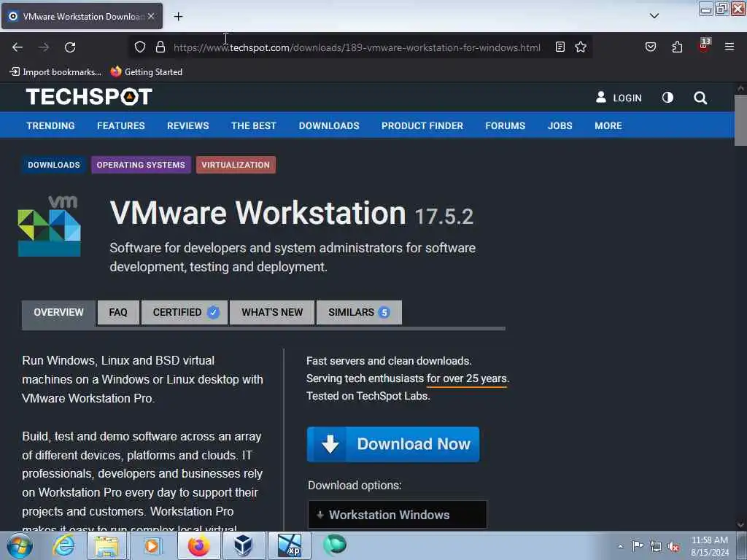Open the DOWNLOADS nav menu item

[x=329, y=125]
